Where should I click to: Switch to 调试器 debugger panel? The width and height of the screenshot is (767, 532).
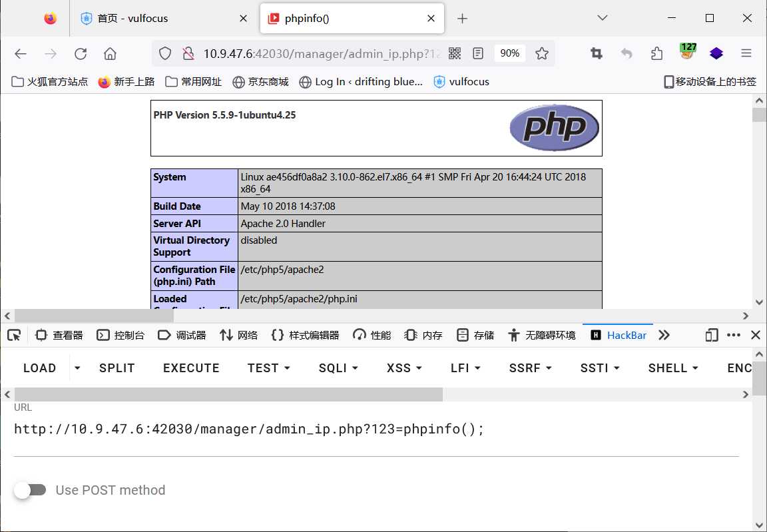[x=182, y=336]
